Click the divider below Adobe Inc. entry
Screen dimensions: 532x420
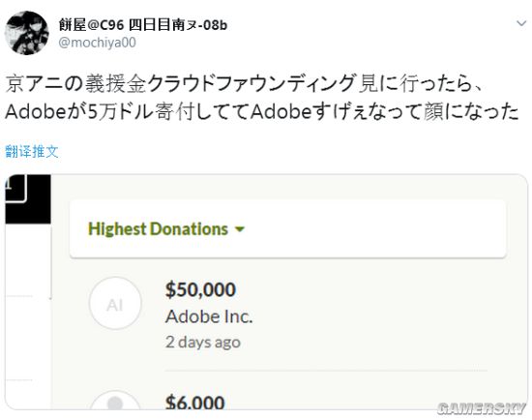pyautogui.click(x=326, y=371)
